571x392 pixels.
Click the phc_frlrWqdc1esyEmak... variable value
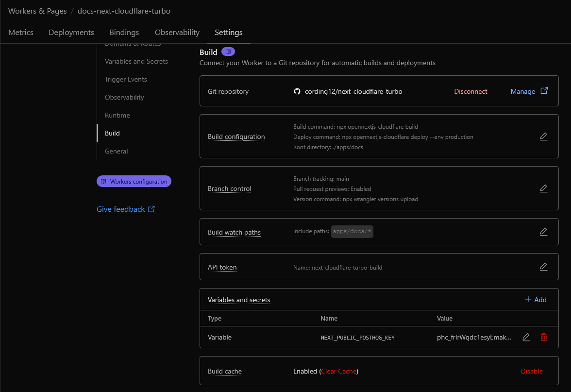coord(474,337)
